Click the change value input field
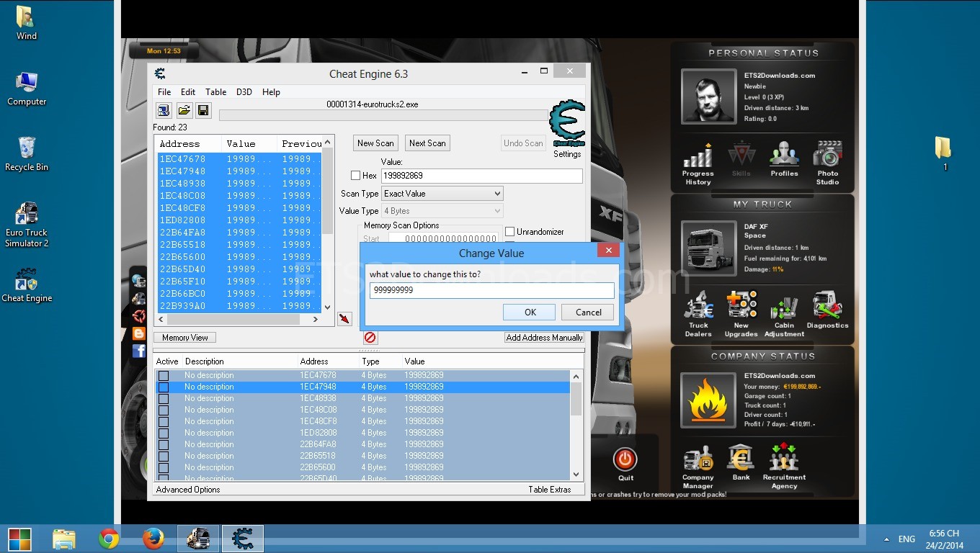Viewport: 980px width, 553px height. click(x=492, y=290)
